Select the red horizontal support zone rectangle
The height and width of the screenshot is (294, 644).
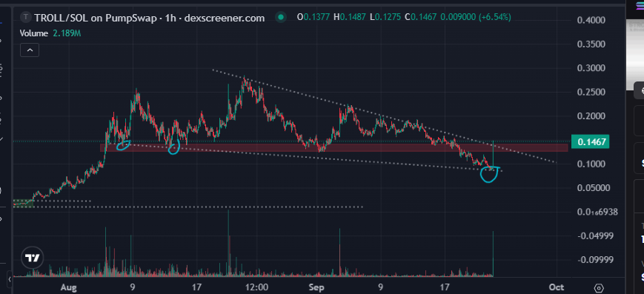coord(334,147)
